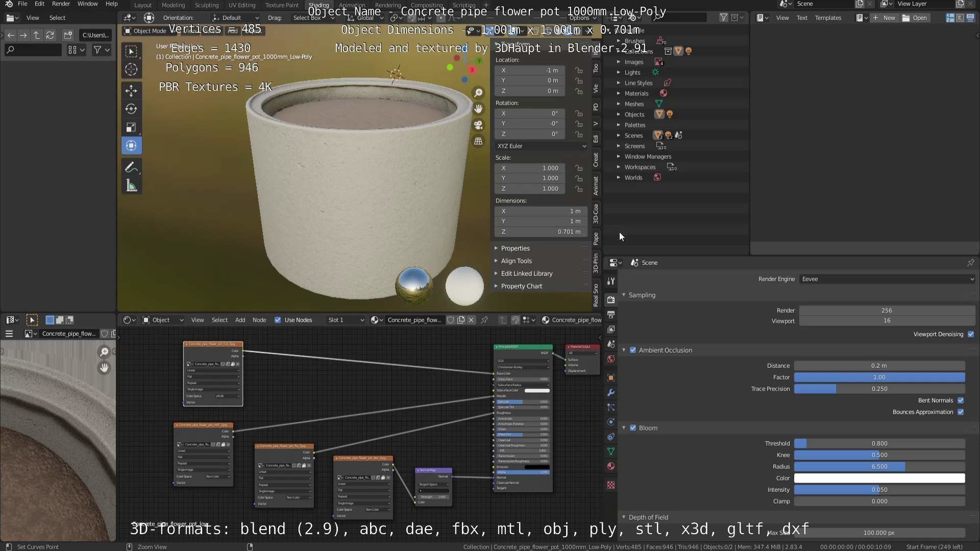Toggle Bounces Approximation checkbox

tap(961, 412)
